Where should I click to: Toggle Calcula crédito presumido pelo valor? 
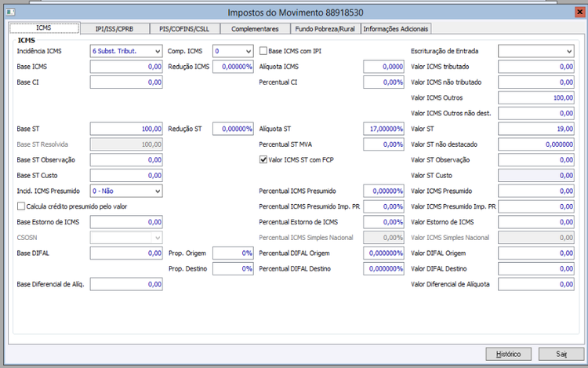click(21, 206)
